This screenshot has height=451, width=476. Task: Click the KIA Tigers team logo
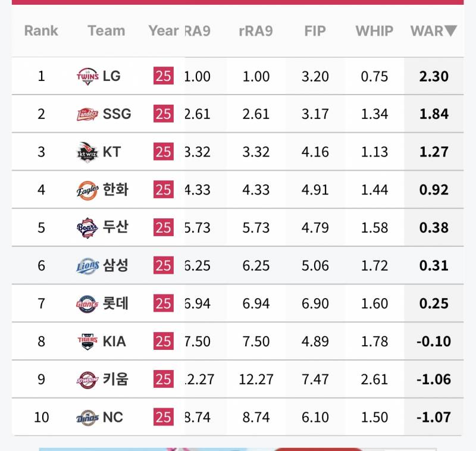87,342
